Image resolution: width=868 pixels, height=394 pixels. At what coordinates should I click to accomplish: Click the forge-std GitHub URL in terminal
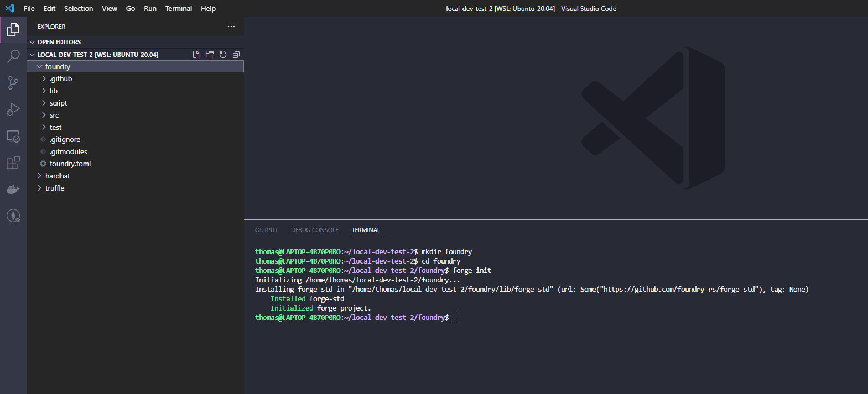click(x=679, y=290)
